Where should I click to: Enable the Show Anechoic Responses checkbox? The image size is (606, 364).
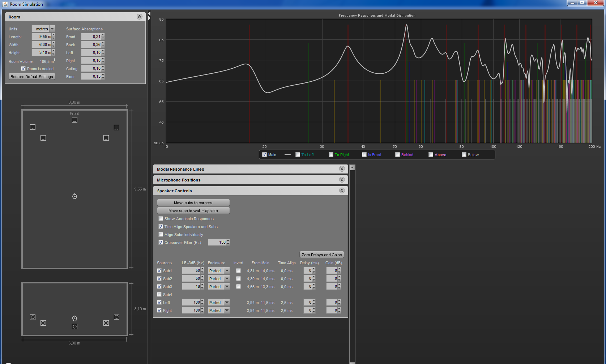click(x=161, y=219)
